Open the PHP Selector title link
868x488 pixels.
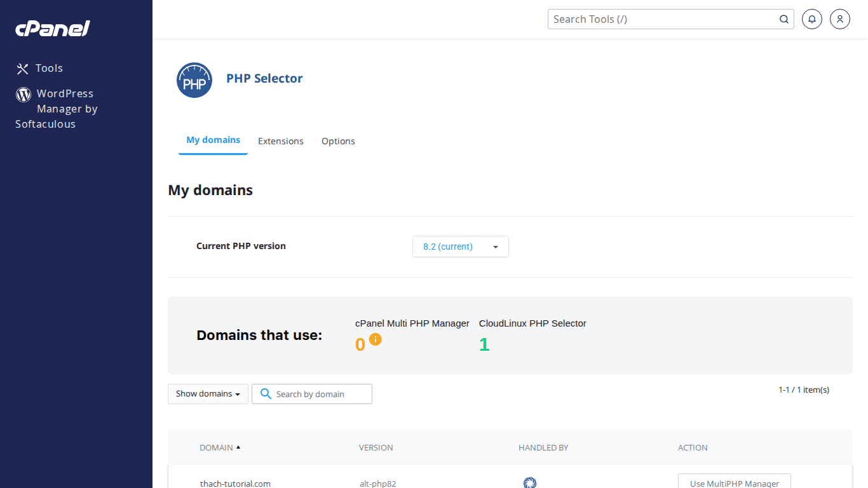point(264,78)
